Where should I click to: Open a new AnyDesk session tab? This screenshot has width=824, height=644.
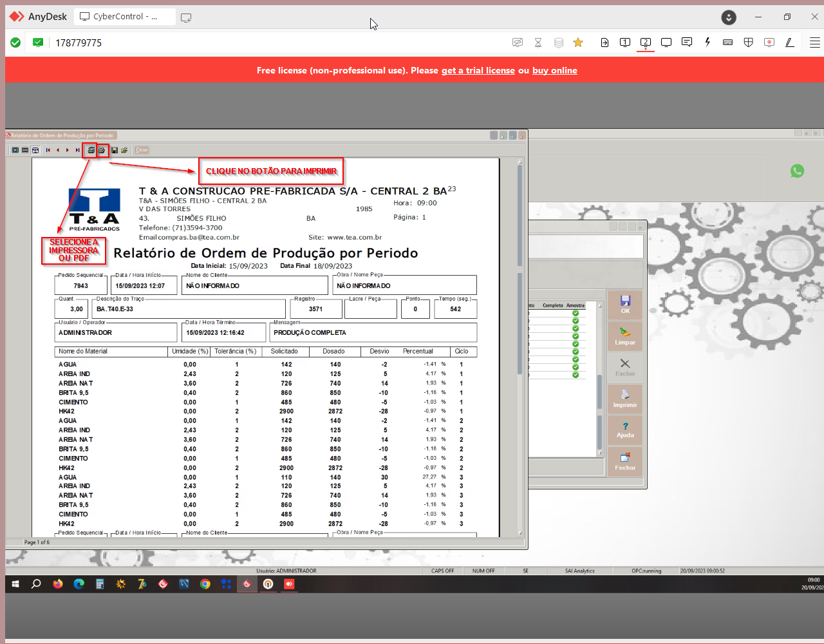coord(186,17)
